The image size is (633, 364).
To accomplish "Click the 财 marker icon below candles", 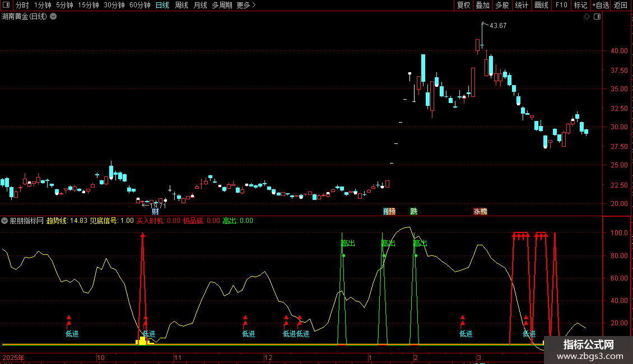I will 155,212.
